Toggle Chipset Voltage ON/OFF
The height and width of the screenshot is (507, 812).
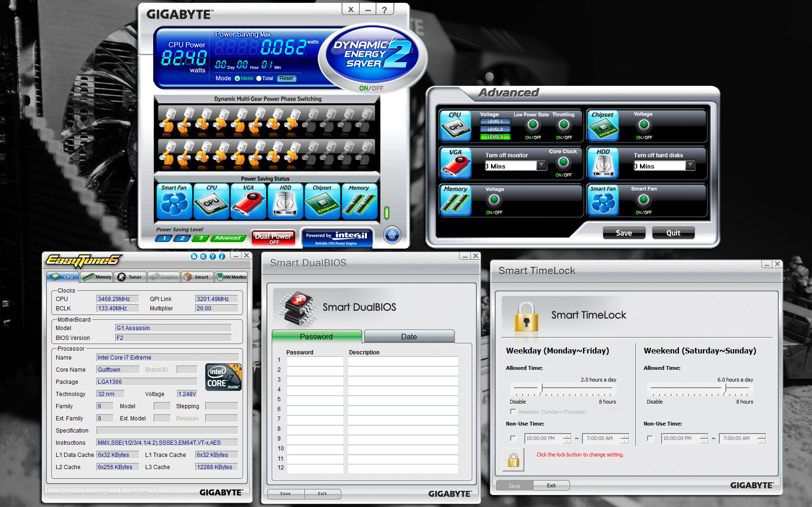[644, 125]
